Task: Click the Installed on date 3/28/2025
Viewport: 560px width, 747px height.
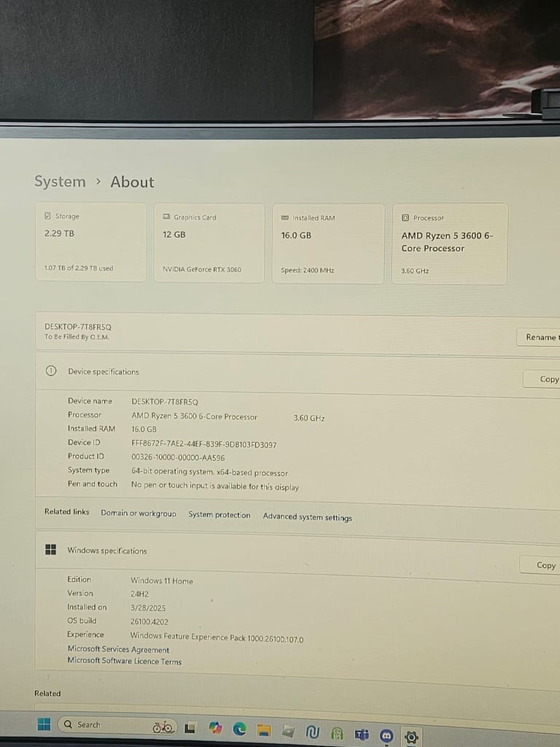Action: (x=148, y=608)
